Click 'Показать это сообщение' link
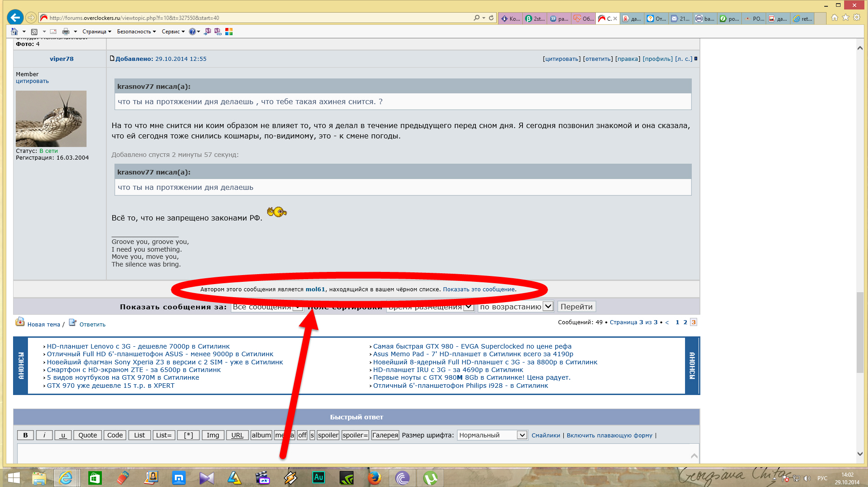This screenshot has width=868, height=487. coord(479,289)
